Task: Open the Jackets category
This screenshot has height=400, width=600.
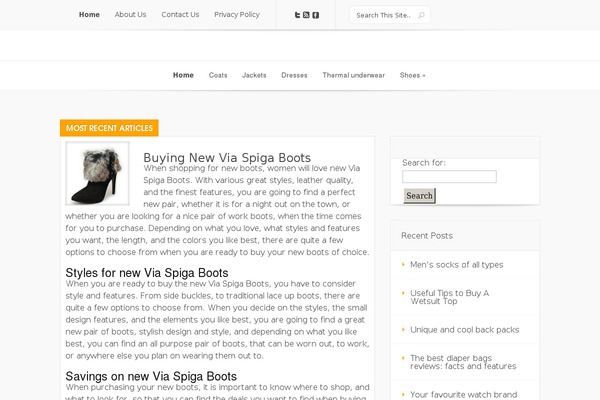Action: click(254, 75)
